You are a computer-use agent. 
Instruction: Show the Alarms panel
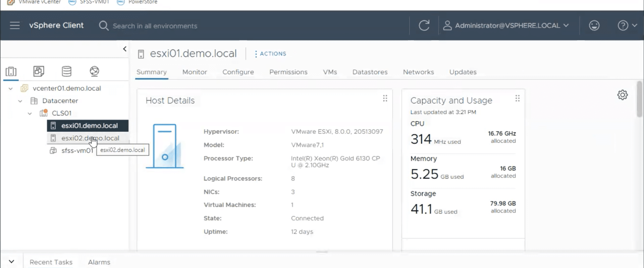(x=99, y=262)
